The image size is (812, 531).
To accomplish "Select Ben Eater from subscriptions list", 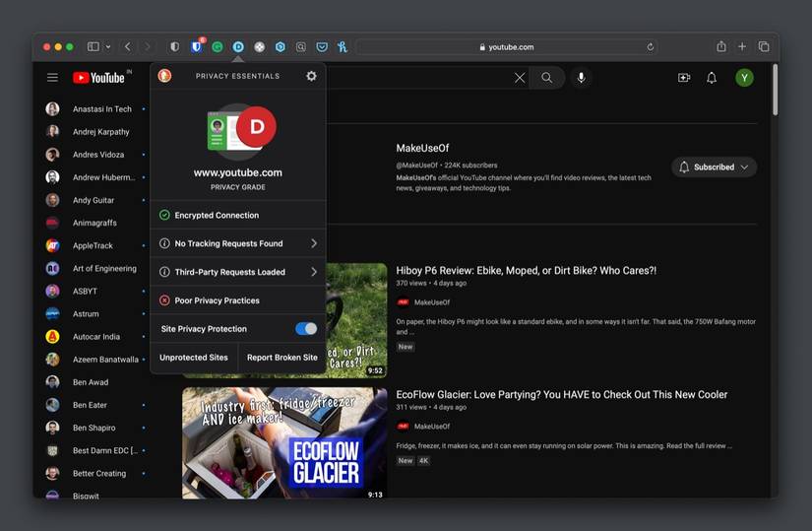I will coord(90,405).
